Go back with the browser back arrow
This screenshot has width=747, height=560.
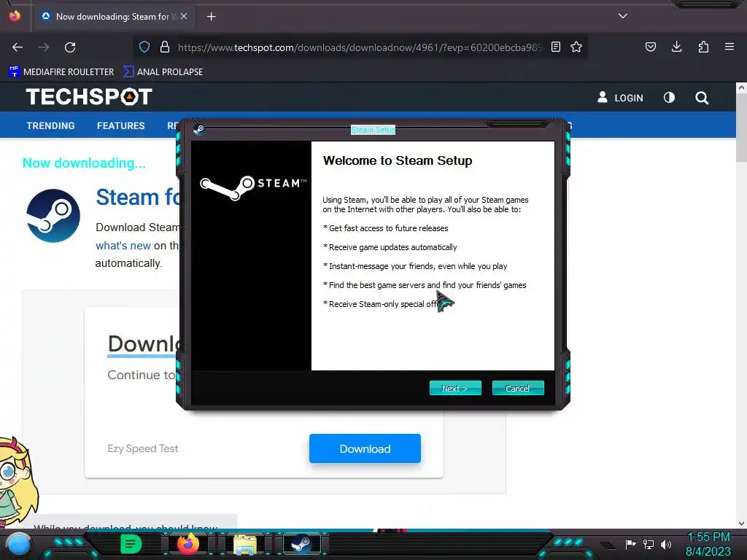tap(18, 47)
